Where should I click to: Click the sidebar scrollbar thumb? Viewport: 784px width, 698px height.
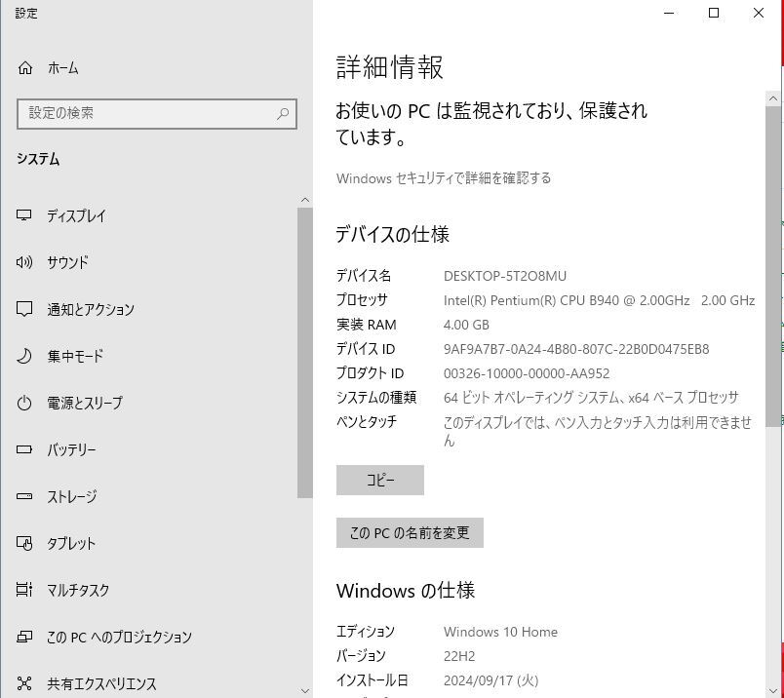click(x=305, y=353)
